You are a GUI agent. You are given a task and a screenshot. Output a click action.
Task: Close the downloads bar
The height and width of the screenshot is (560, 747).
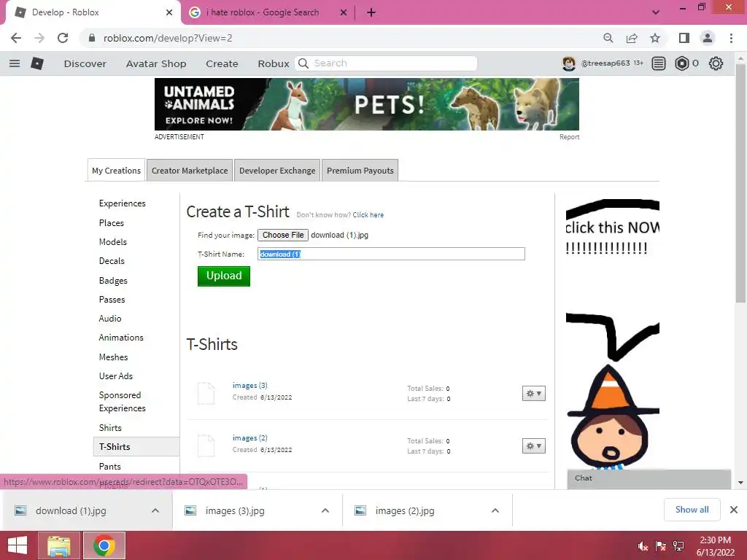point(734,510)
